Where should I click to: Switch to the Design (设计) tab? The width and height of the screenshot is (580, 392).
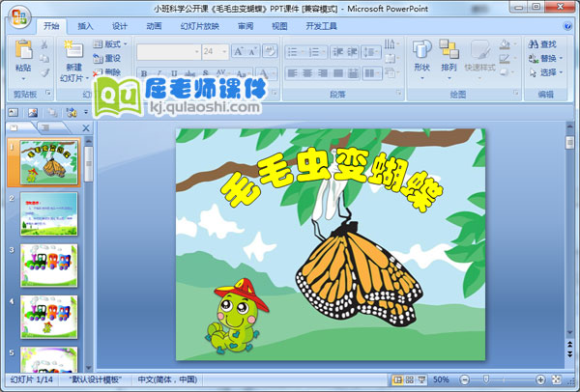tap(120, 26)
